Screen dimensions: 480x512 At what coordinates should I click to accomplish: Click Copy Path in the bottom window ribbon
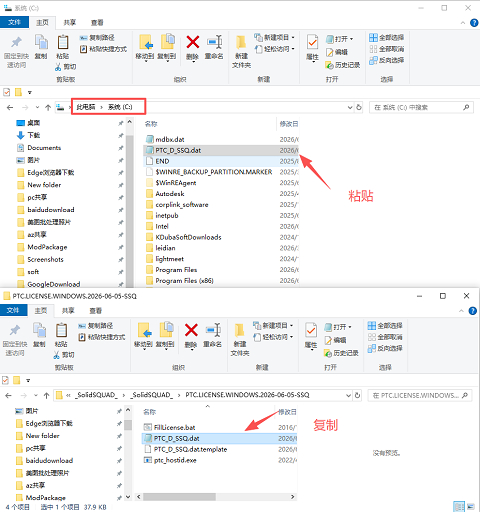[x=96, y=326]
